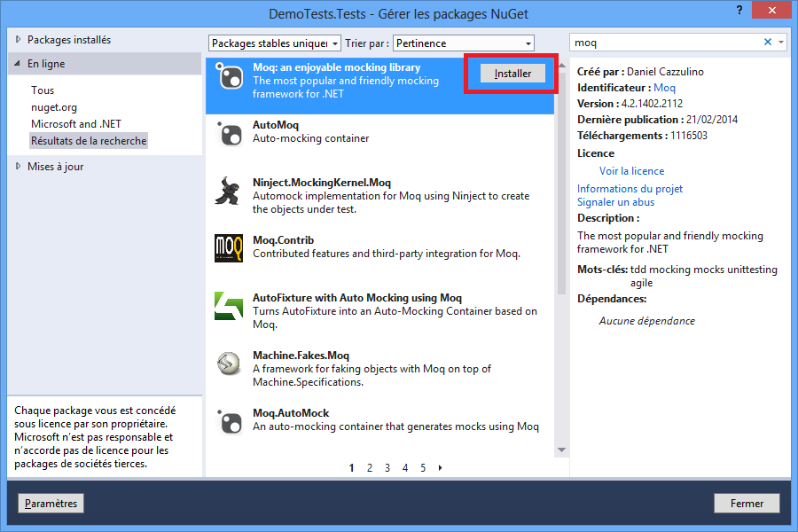Screen dimensions: 798x532
Task: Open the help question mark
Action: [x=739, y=10]
